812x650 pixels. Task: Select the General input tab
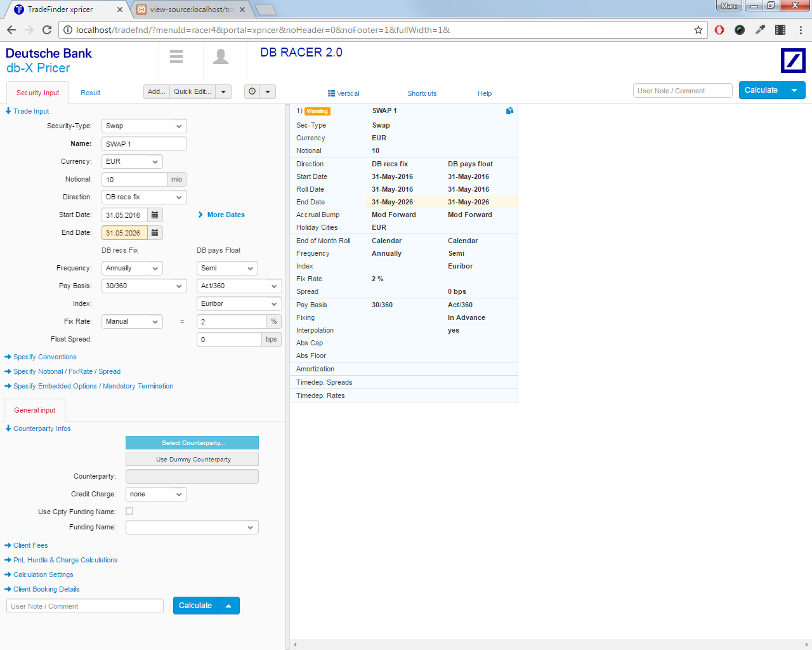tap(35, 411)
